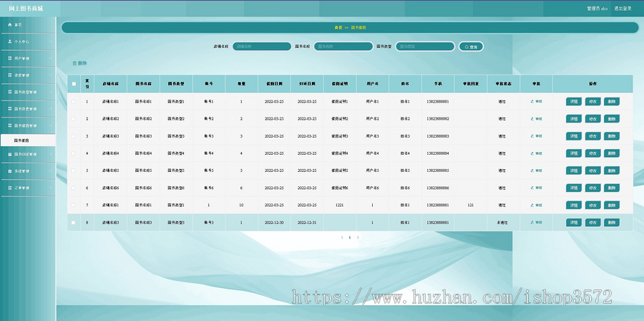
Task: Click the 审核 edit icon in row 1
Action: coord(532,101)
